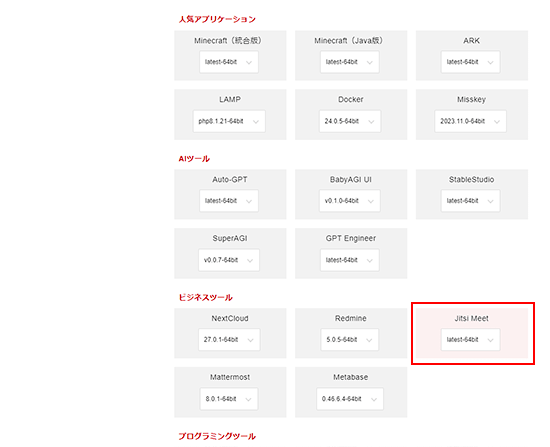550x447 pixels.
Task: Expand the Misskey 2023.11.0-64bit dropdown
Action: [x=470, y=121]
